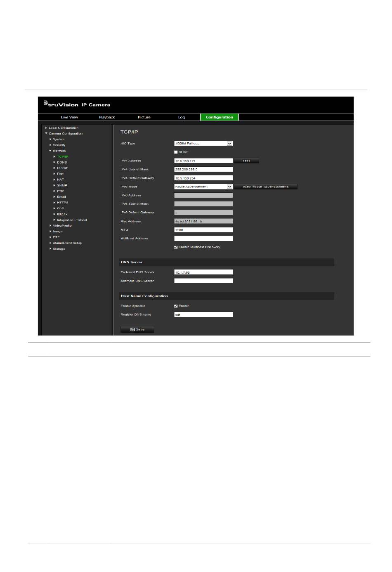Viewport: 392px width, 572px height.
Task: Open SNMP settings in the sidebar
Action: pyautogui.click(x=61, y=185)
